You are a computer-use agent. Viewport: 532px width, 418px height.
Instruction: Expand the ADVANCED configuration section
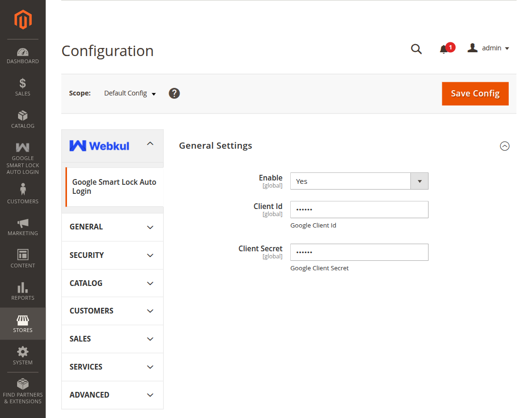click(112, 395)
